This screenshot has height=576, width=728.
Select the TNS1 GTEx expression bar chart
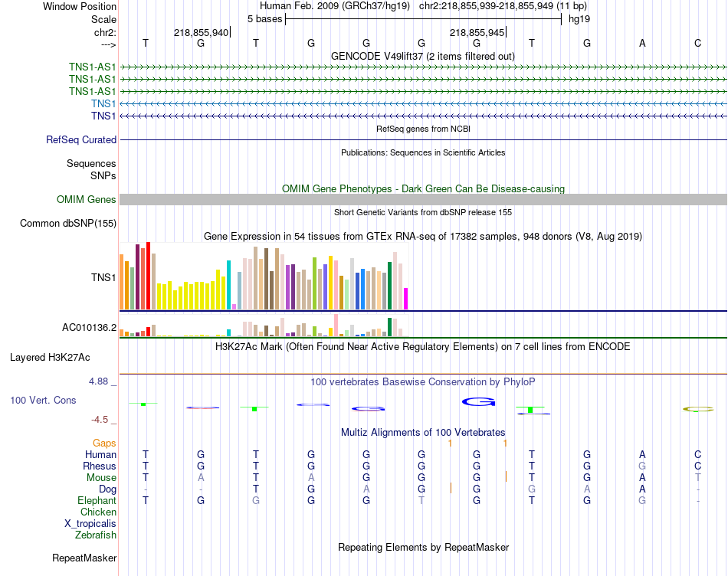264,276
